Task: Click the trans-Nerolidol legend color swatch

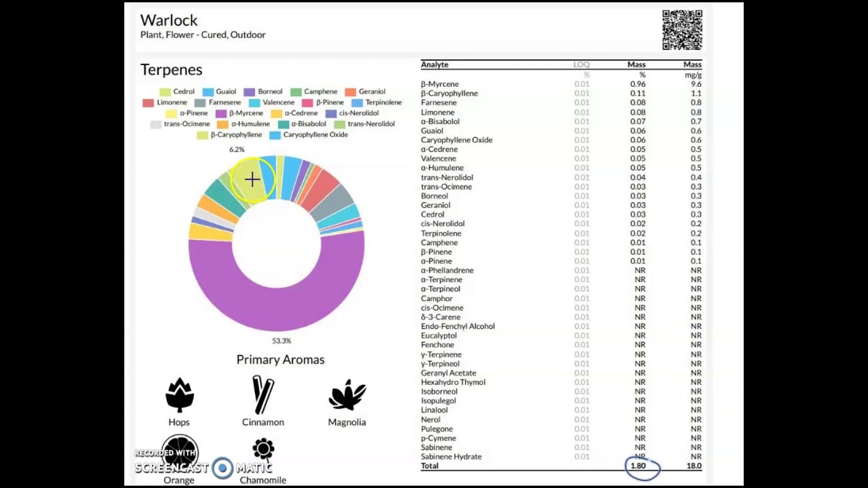Action: (x=340, y=124)
